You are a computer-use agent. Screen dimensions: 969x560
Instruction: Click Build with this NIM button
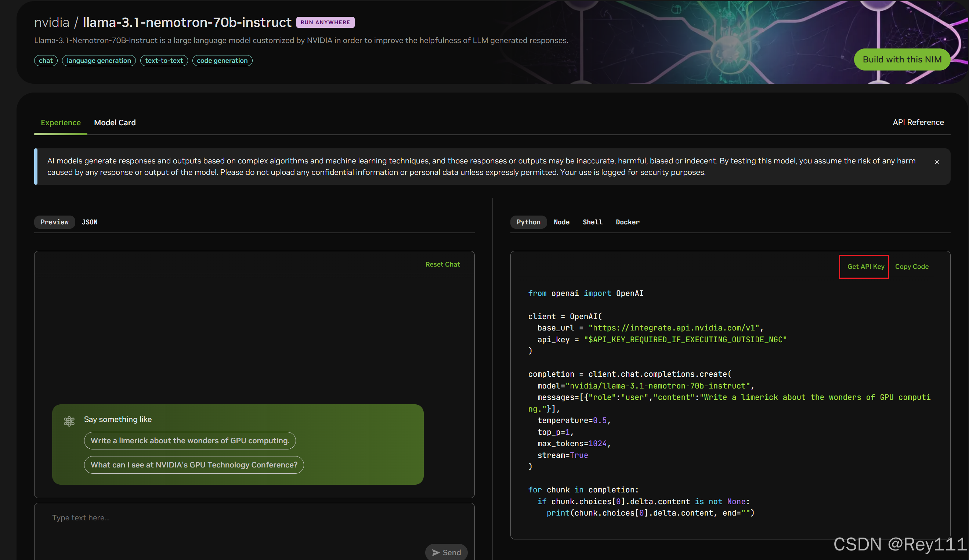902,59
